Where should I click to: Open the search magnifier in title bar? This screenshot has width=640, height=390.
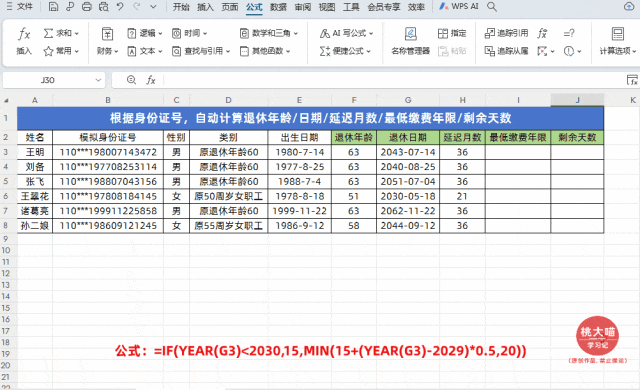[492, 7]
